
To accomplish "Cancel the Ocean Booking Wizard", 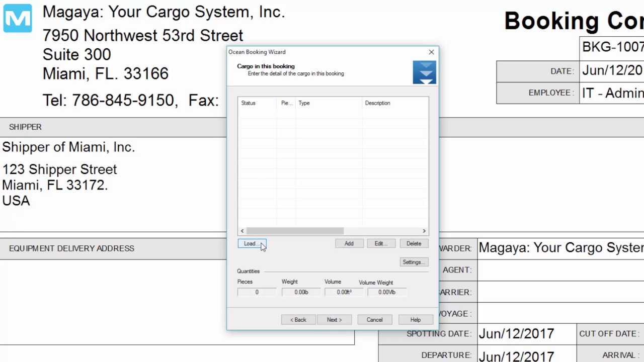I will coord(374,320).
